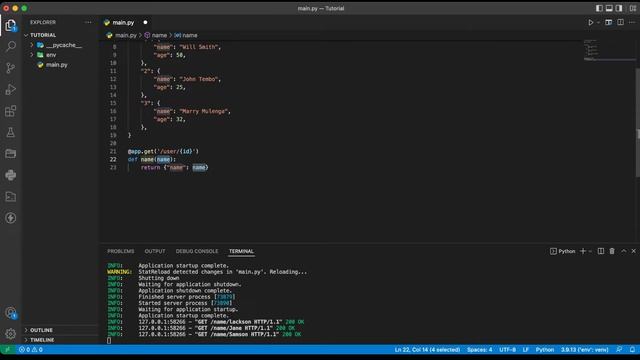Open remote window indicator in status bar
The width and height of the screenshot is (640, 360).
7,349
